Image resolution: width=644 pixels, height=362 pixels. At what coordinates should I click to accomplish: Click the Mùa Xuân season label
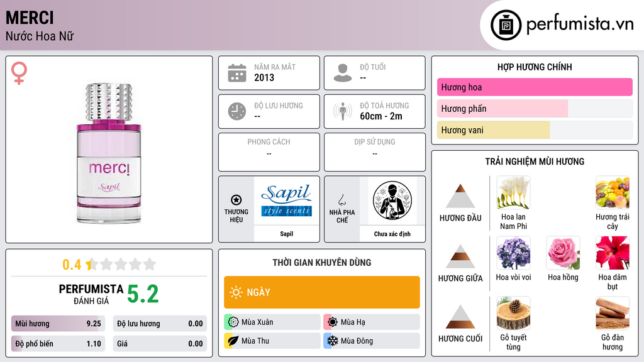[x=257, y=322]
